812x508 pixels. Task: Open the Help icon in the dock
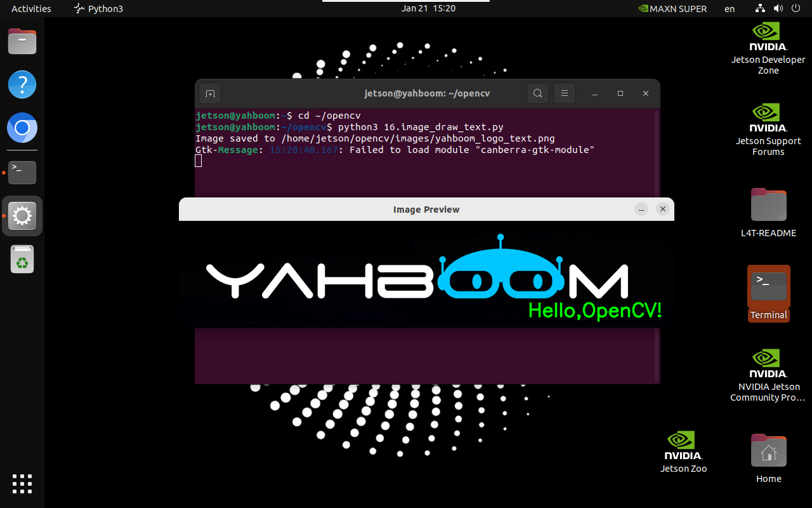(22, 84)
